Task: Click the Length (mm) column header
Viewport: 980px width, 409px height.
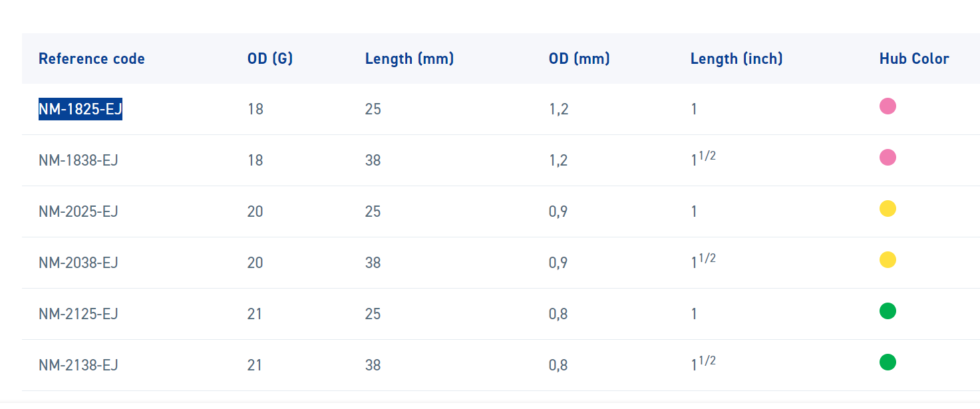Action: coord(409,59)
